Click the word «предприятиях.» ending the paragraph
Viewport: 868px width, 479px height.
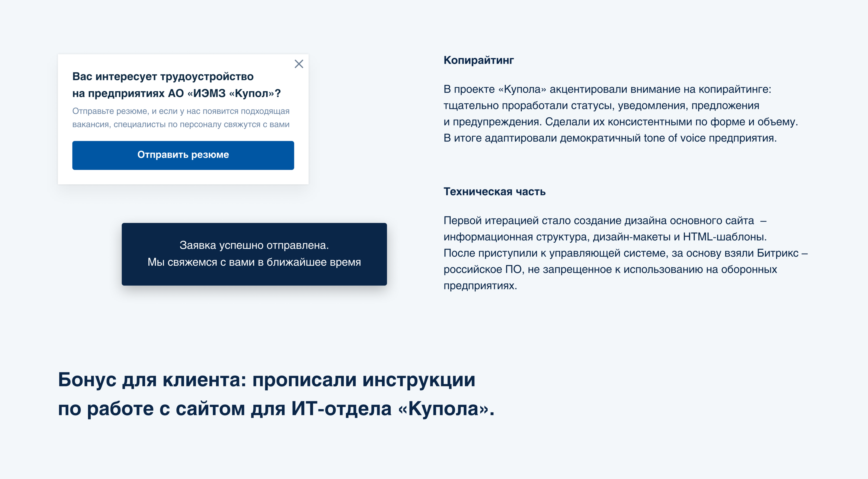[x=480, y=286]
